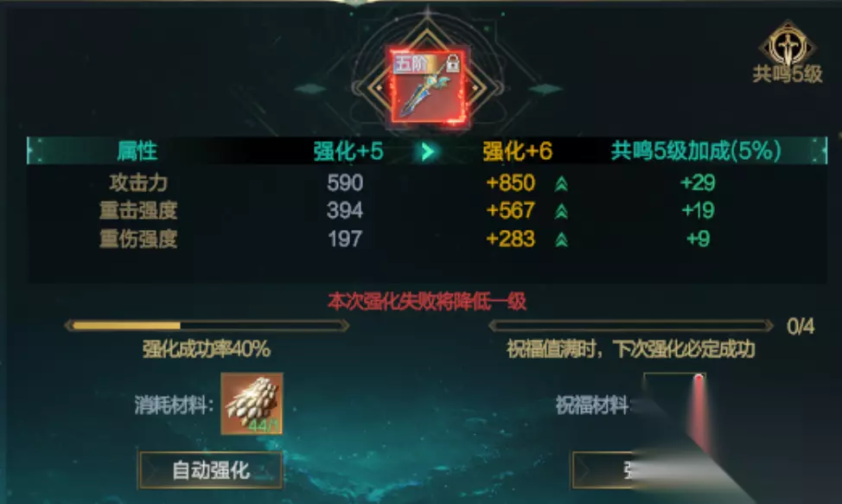Click the lock icon on the weapon
This screenshot has height=504, width=842.
point(453,63)
